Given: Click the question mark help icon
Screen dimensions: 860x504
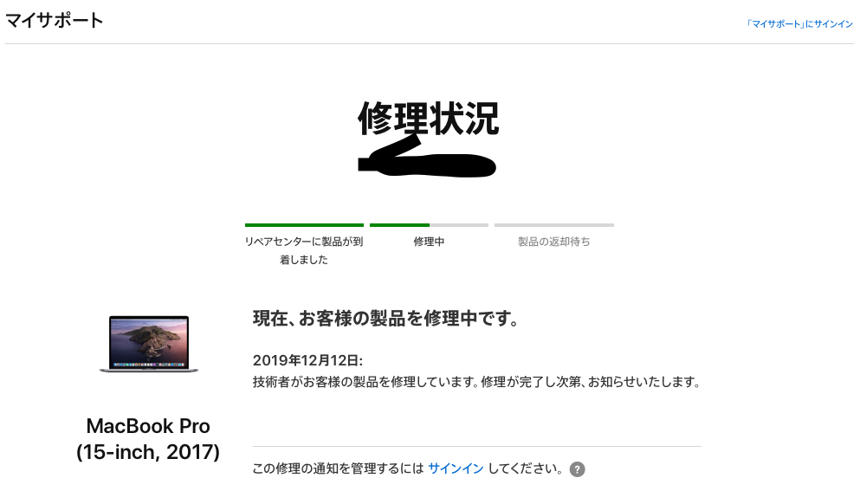Looking at the screenshot, I should pos(577,469).
